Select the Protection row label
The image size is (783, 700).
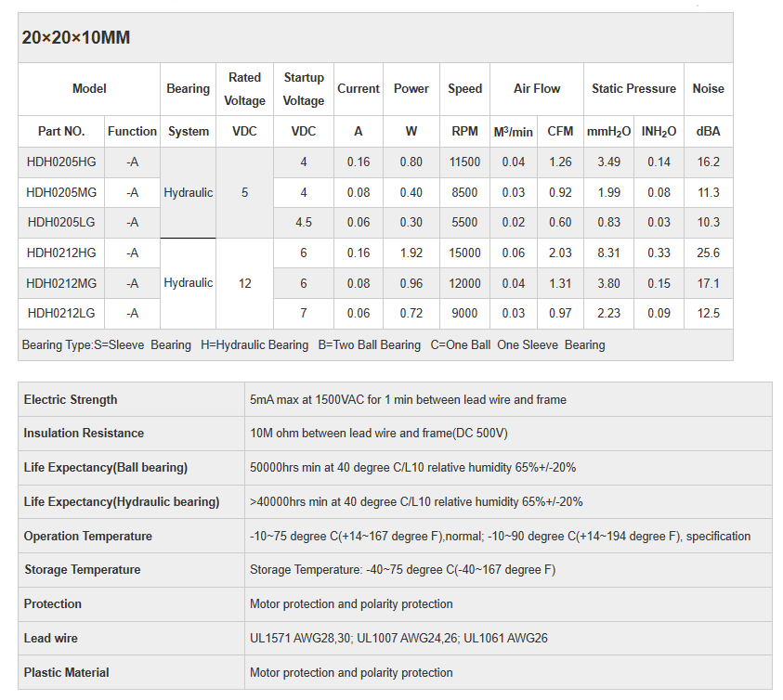(52, 604)
